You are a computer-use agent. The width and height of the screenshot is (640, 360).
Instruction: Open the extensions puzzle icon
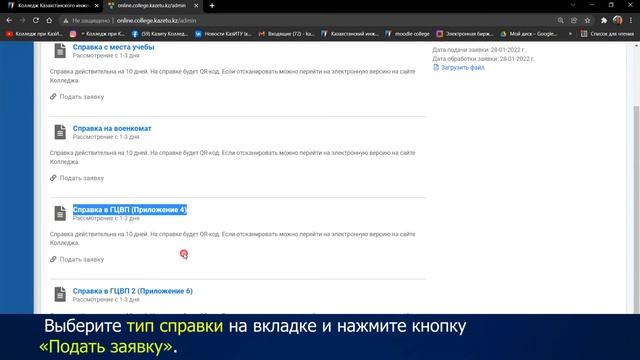pos(604,20)
